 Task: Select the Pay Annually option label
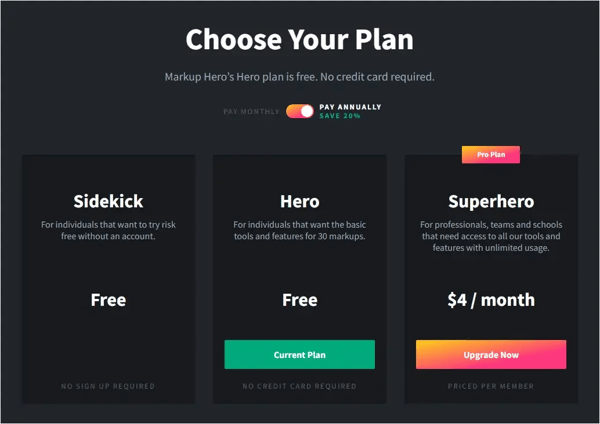point(350,107)
